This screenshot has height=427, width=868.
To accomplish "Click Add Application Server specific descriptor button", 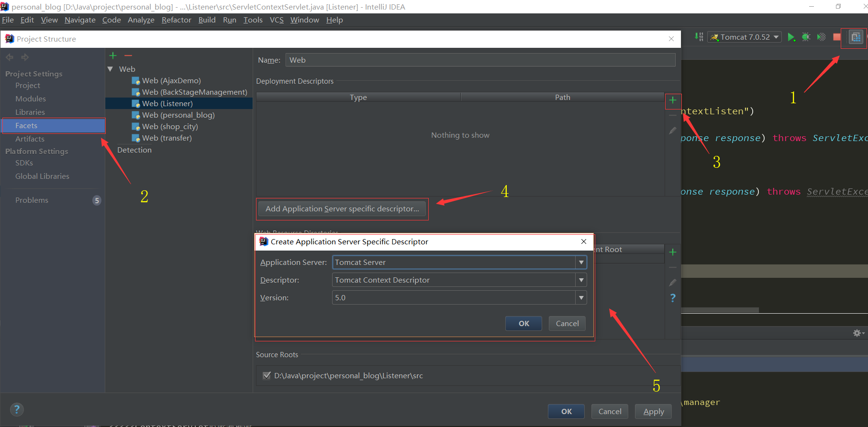I will point(342,209).
